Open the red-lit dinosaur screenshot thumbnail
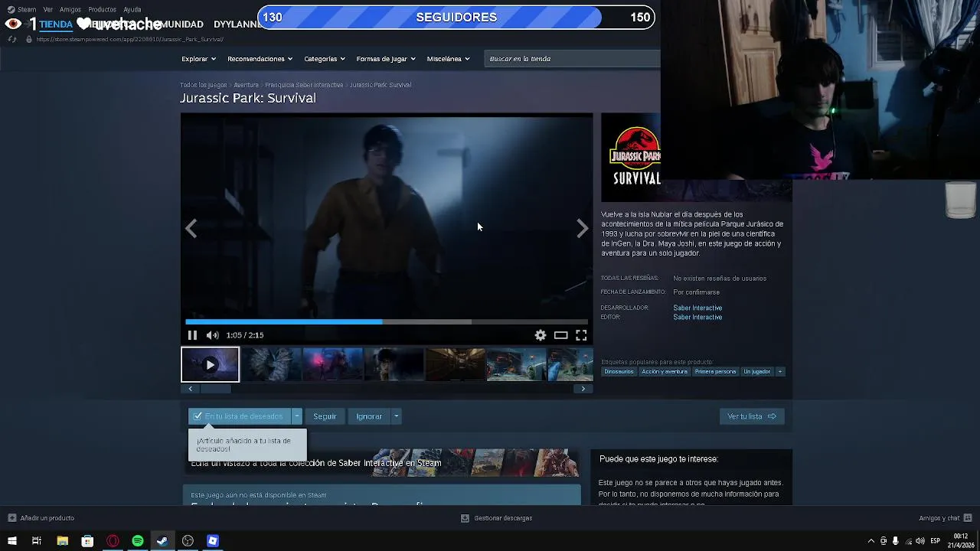980x551 pixels. [x=332, y=365]
